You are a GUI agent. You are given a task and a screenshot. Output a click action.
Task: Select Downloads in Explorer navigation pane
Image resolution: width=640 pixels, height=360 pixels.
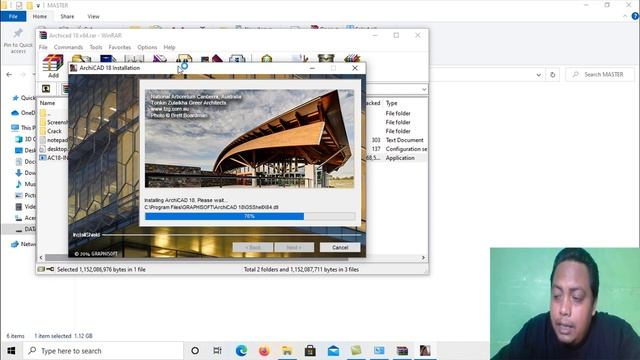tap(25, 173)
